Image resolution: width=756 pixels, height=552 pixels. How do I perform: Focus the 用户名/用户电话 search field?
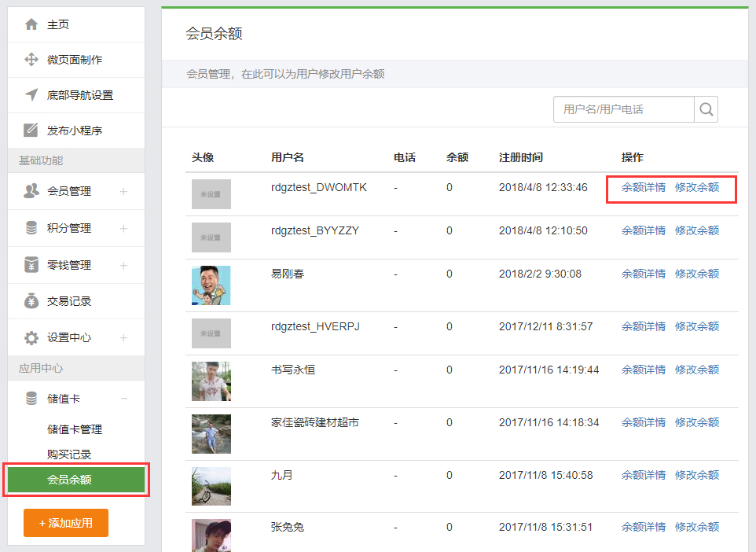(624, 109)
